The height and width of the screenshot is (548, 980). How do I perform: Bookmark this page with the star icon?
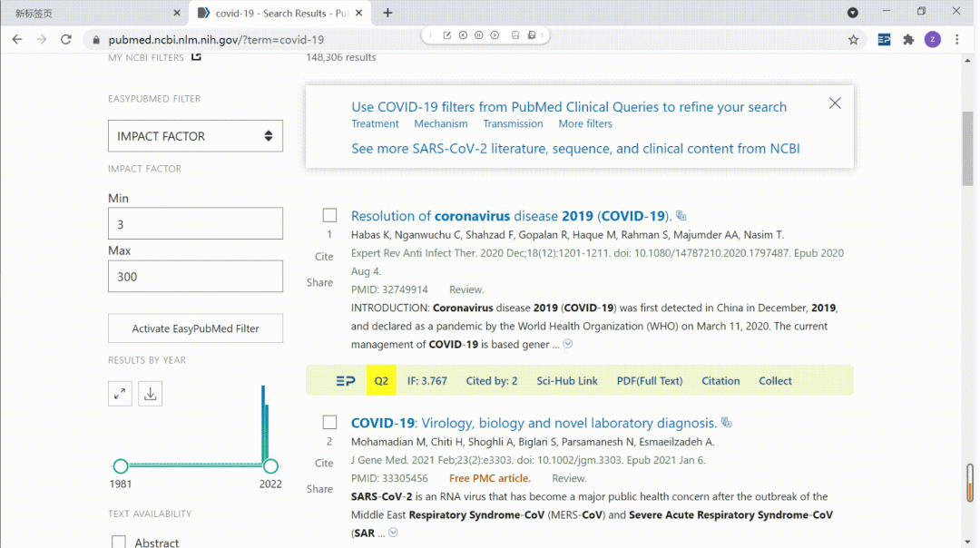tap(853, 40)
